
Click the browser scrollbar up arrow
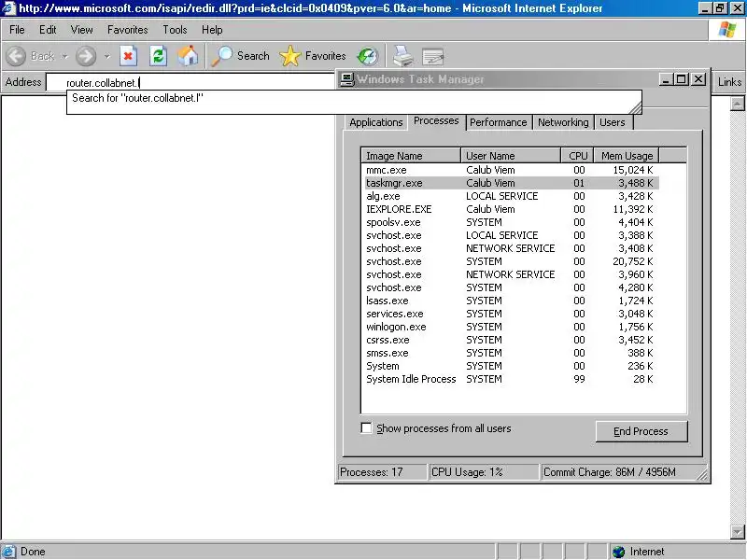pyautogui.click(x=738, y=104)
